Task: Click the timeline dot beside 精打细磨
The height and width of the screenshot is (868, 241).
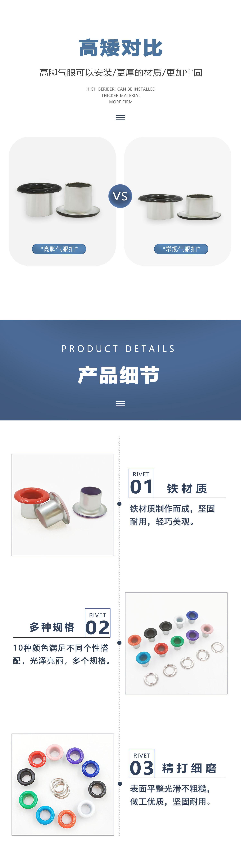Action: (120, 784)
